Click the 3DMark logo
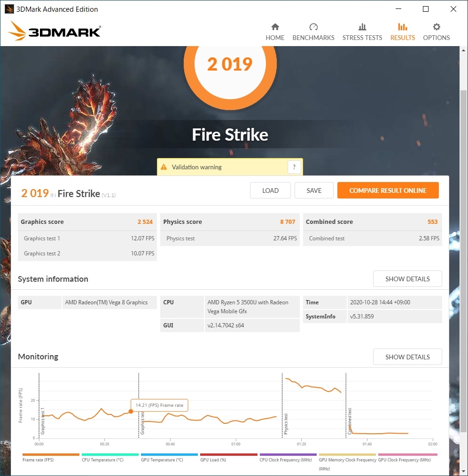468x476 pixels. (55, 31)
